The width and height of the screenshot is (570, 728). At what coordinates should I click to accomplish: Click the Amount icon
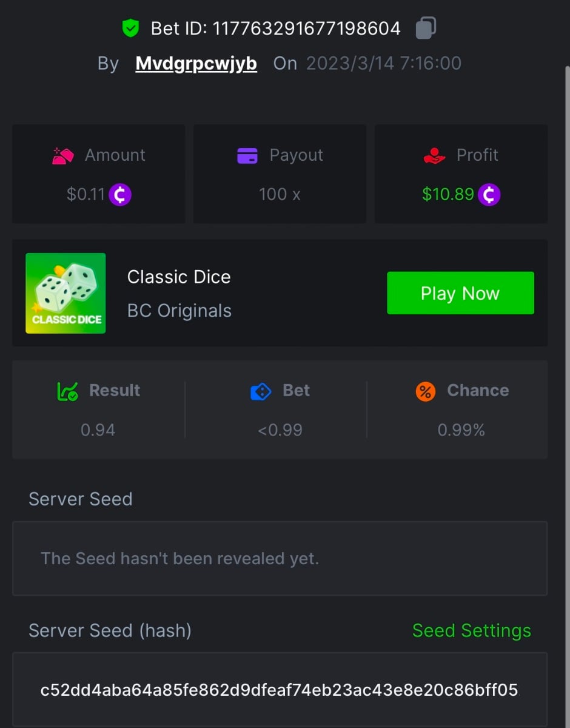click(63, 155)
